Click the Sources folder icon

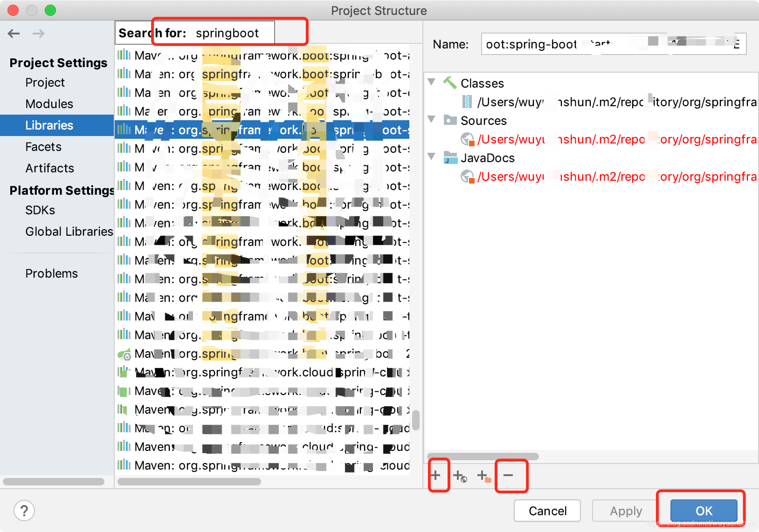pyautogui.click(x=450, y=120)
